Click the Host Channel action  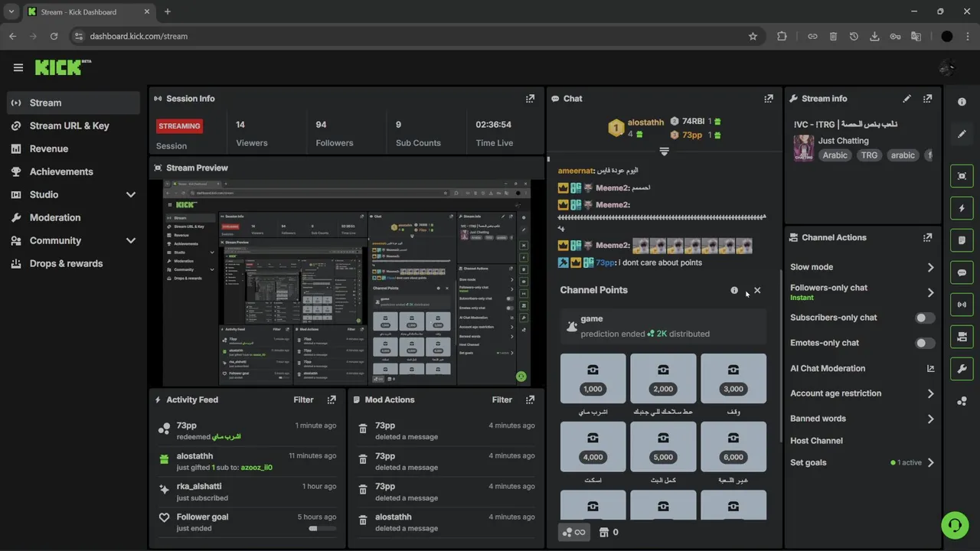coord(816,441)
